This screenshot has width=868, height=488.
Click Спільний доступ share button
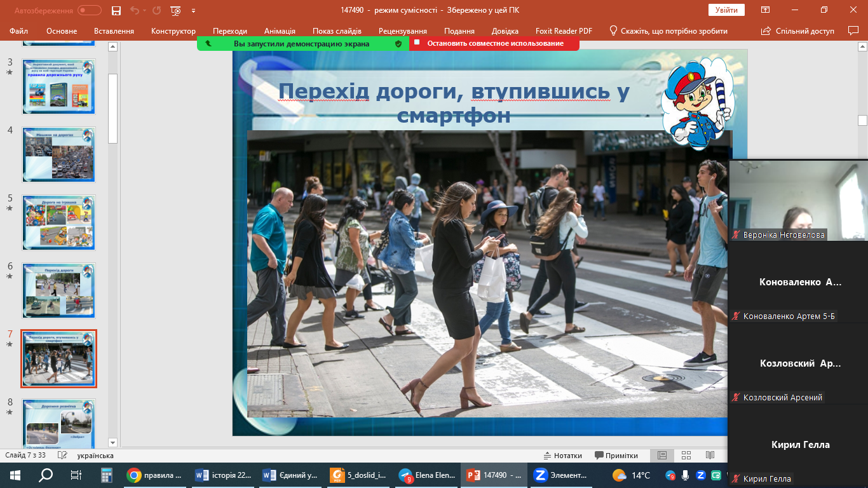797,31
